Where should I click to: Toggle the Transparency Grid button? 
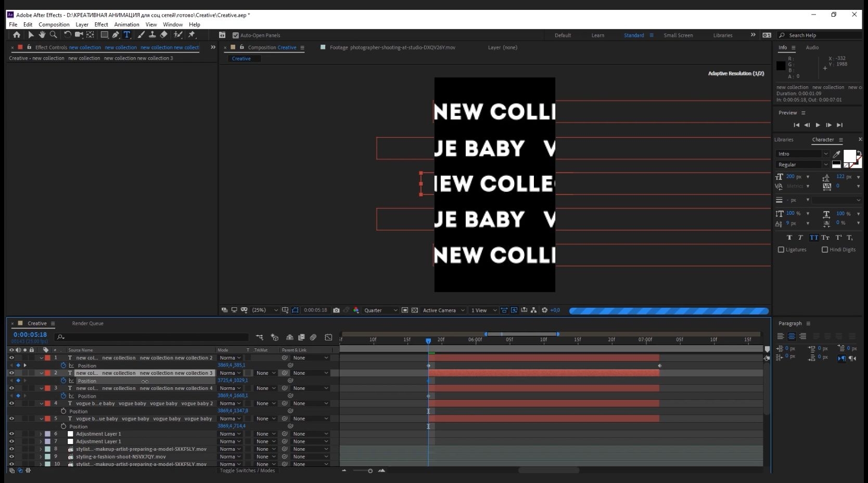click(x=415, y=310)
